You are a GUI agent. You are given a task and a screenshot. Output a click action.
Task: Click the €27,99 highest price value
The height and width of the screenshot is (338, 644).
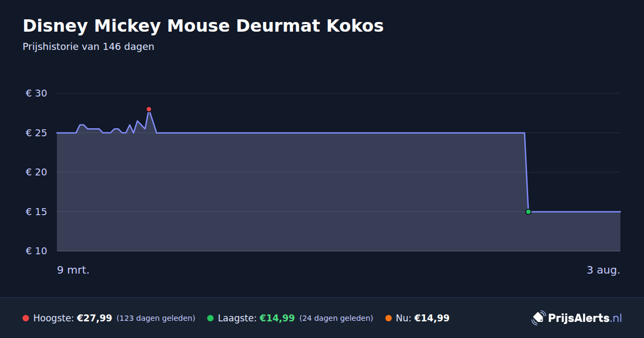pyautogui.click(x=94, y=318)
